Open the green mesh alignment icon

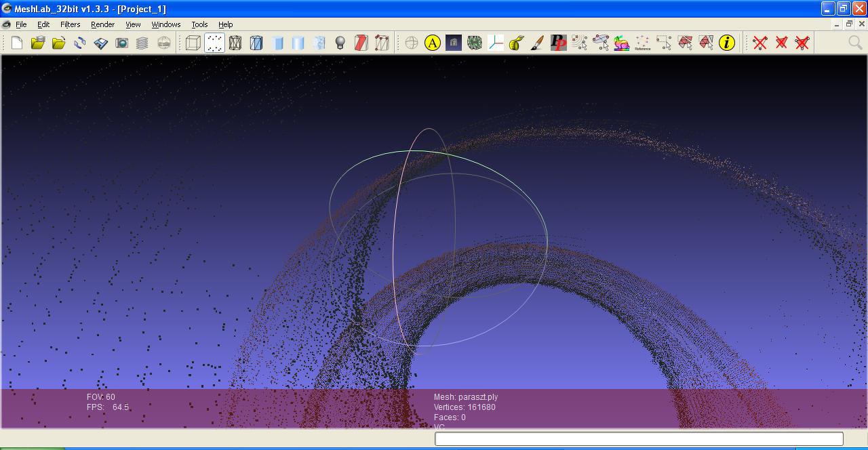click(475, 43)
